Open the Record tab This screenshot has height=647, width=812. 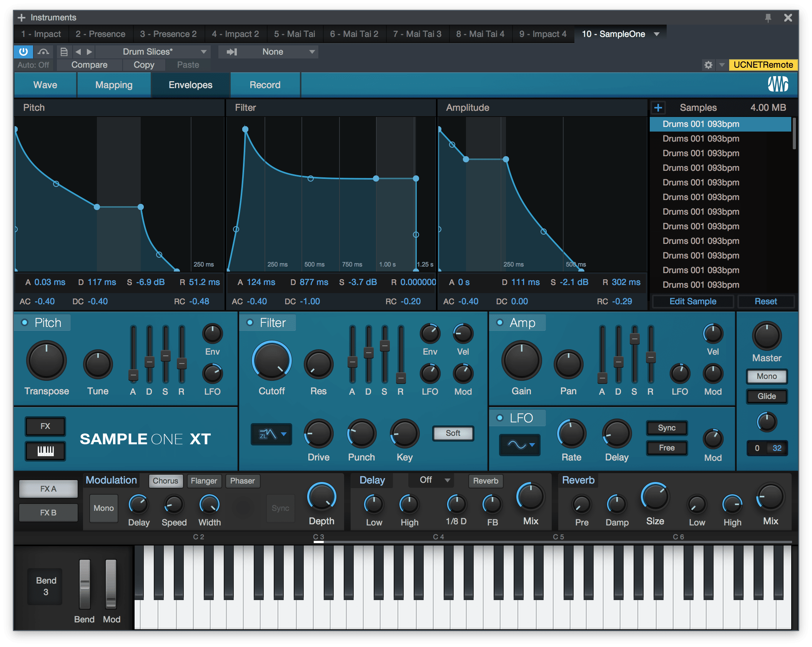pyautogui.click(x=265, y=85)
